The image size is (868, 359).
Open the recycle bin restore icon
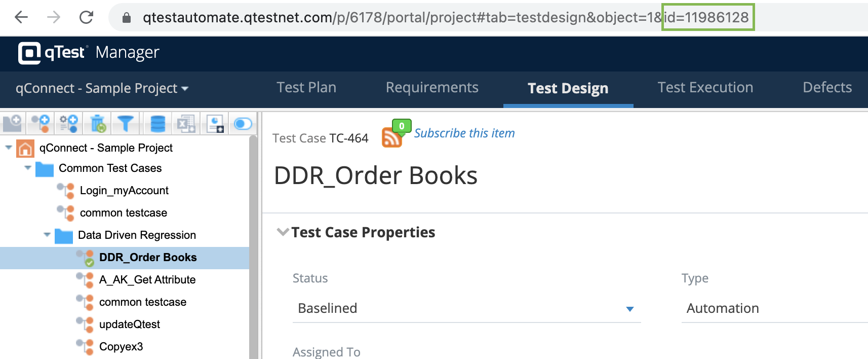(x=98, y=123)
